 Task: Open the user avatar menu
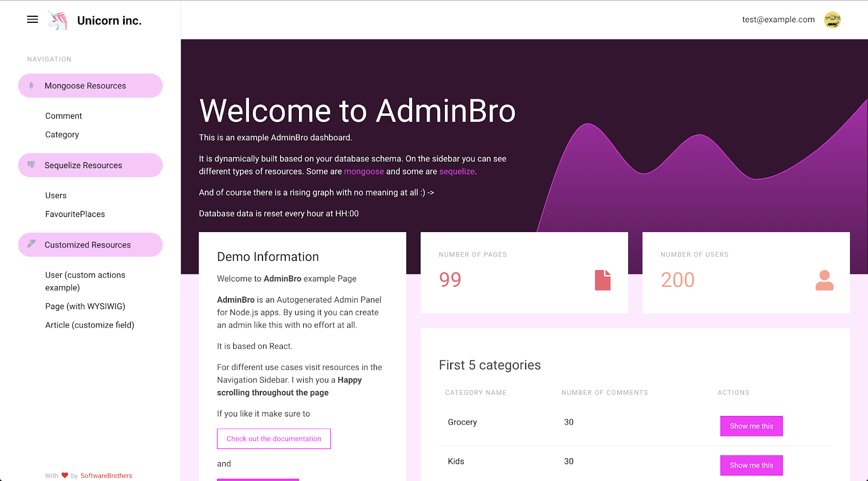[832, 20]
